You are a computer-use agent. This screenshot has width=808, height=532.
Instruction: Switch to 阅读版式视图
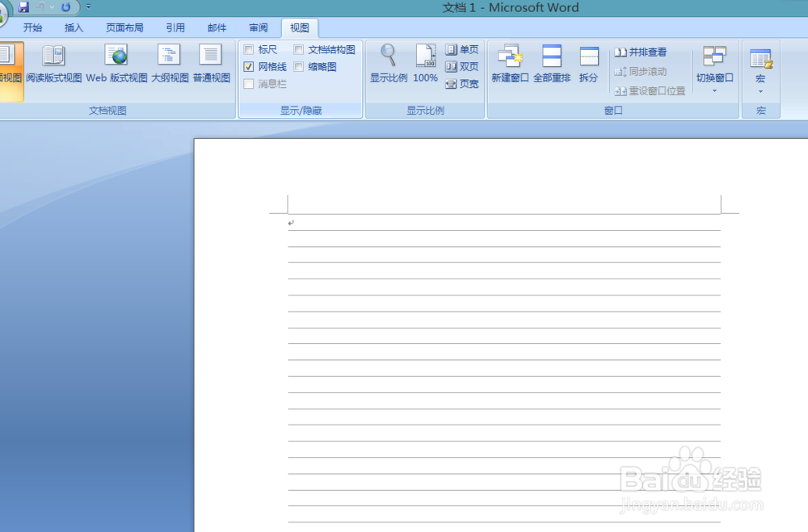(x=53, y=65)
